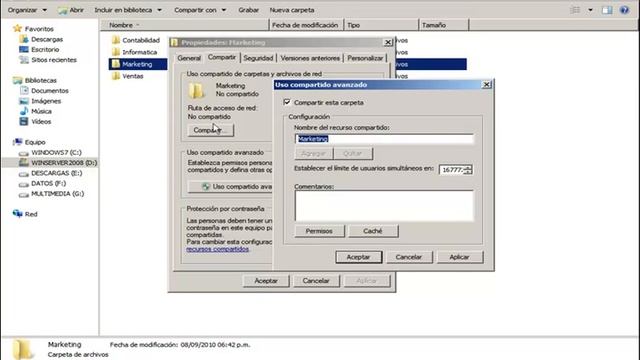The image size is (640, 360).
Task: Expand the Incluir en biblioteca dropdown
Action: 128,10
